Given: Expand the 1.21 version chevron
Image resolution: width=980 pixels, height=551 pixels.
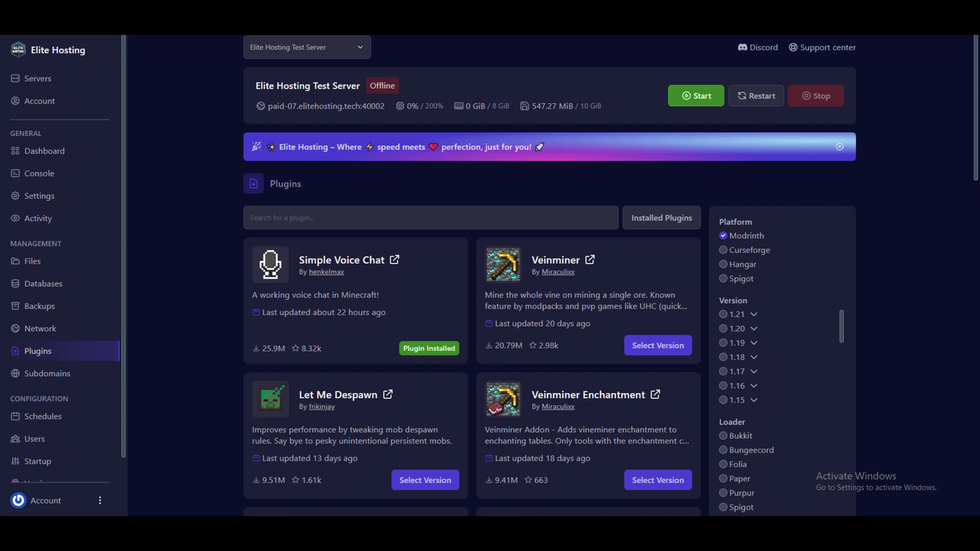Looking at the screenshot, I should [754, 314].
